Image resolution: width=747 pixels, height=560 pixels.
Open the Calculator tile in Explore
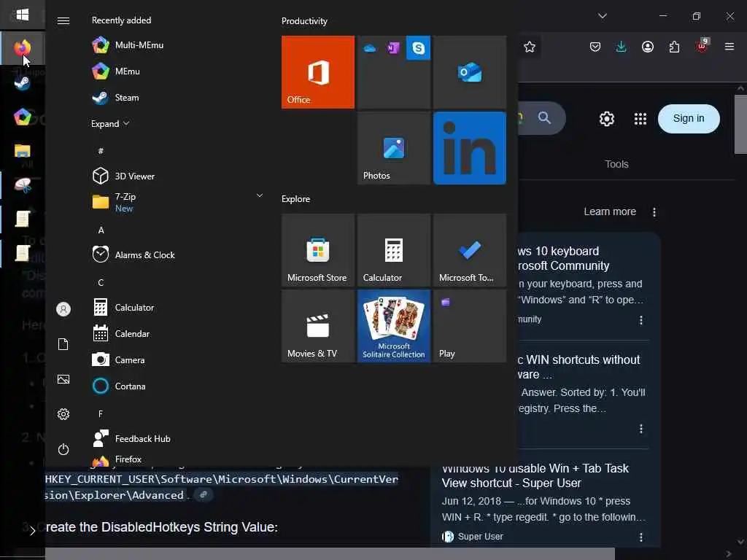point(393,250)
